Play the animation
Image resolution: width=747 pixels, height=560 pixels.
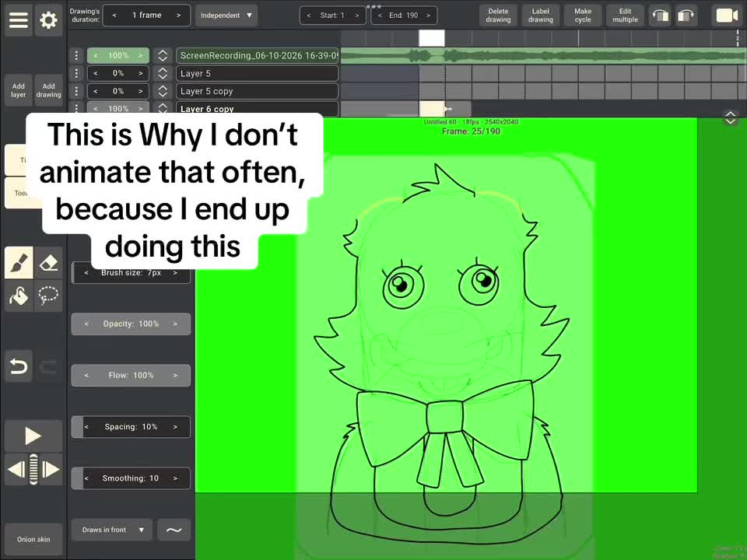pyautogui.click(x=33, y=436)
